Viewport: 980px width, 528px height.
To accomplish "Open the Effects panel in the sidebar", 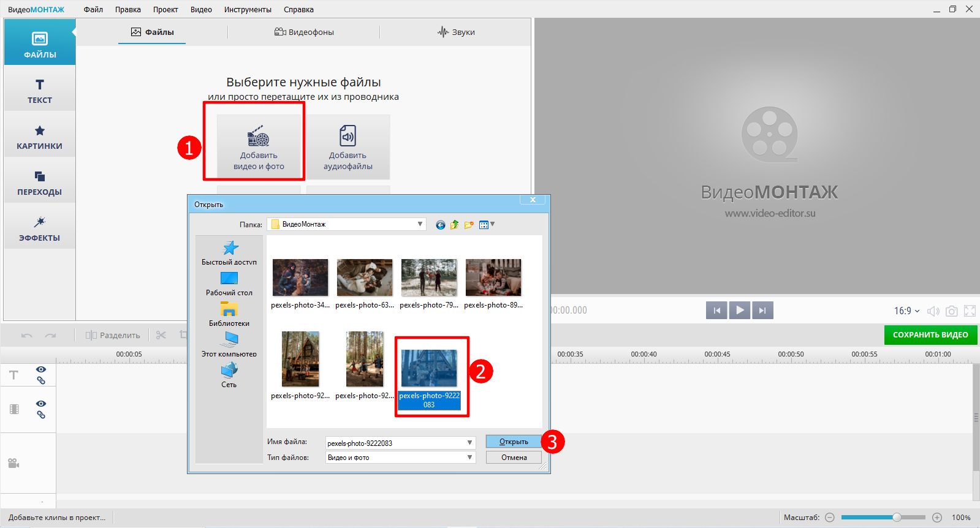I will pos(40,227).
